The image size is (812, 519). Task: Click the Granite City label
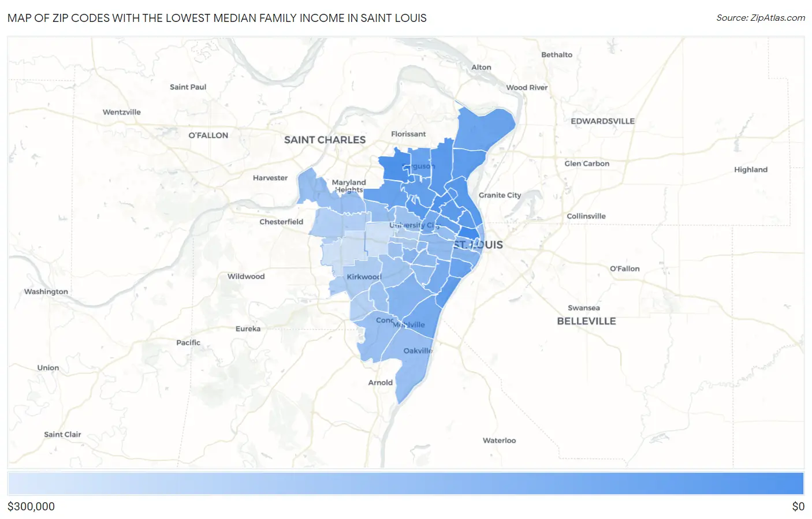pyautogui.click(x=500, y=195)
